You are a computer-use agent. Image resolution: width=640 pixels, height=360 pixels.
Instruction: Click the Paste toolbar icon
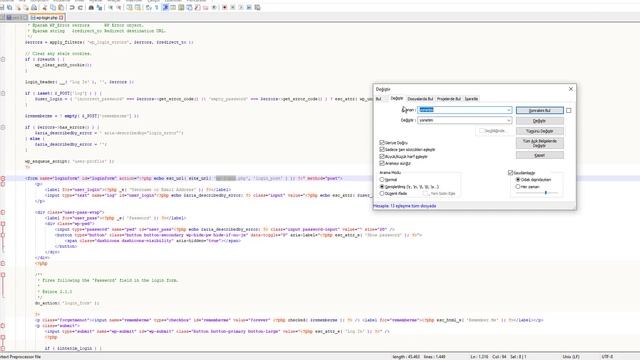(x=61, y=7)
